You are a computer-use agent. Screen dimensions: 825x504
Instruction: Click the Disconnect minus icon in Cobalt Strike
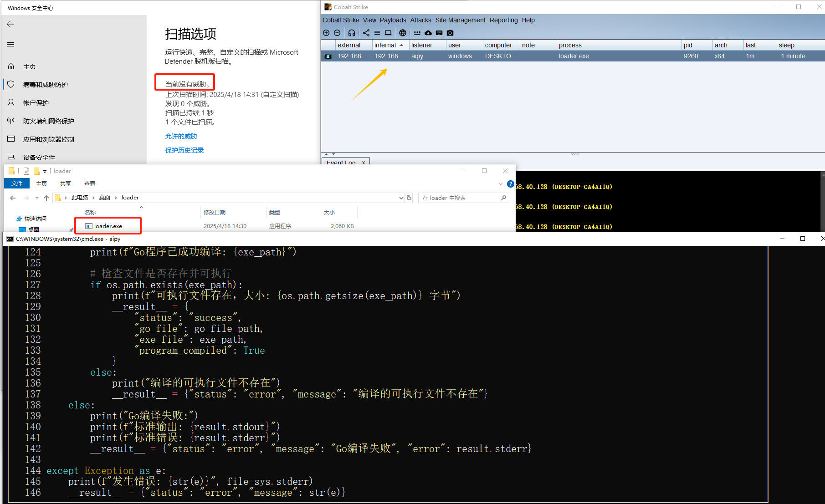337,33
